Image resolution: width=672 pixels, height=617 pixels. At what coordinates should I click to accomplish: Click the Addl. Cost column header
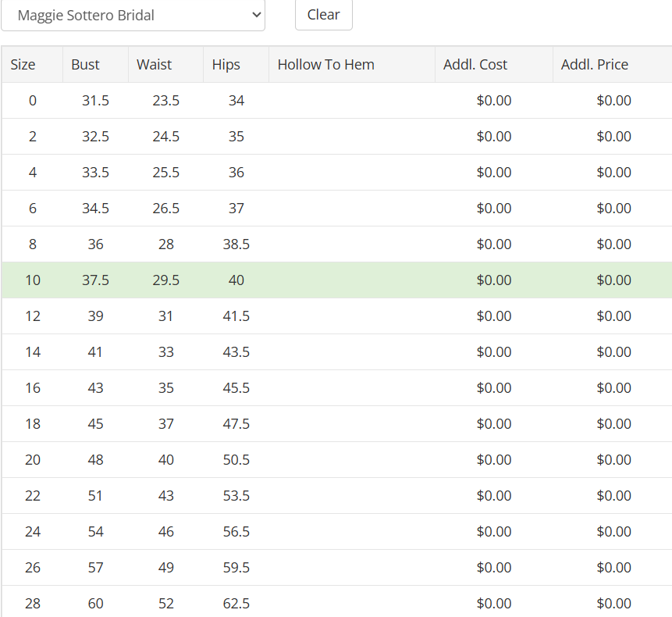click(494, 64)
